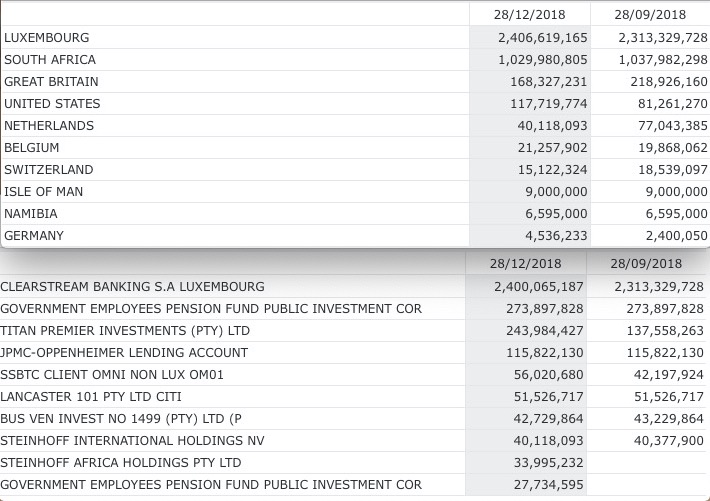710x501 pixels.
Task: Select the SSBTC value 56,020,680
Action: (x=548, y=375)
